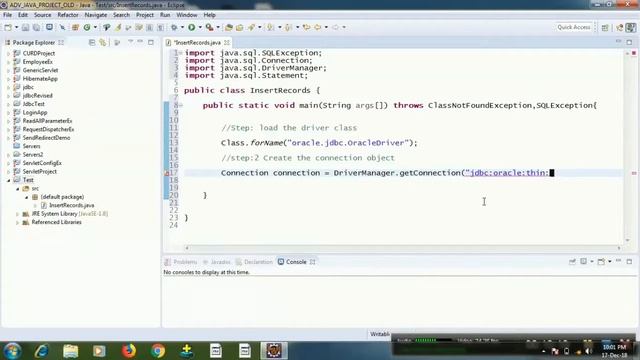Viewport: 640px width, 360px height.
Task: Click Display Selected Console icon
Action: pyautogui.click(x=584, y=262)
